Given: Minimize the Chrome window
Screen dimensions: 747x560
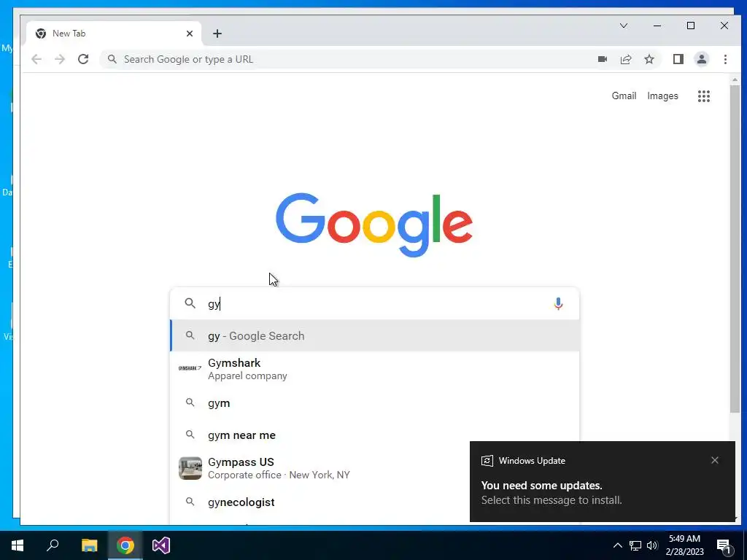Looking at the screenshot, I should click(657, 26).
